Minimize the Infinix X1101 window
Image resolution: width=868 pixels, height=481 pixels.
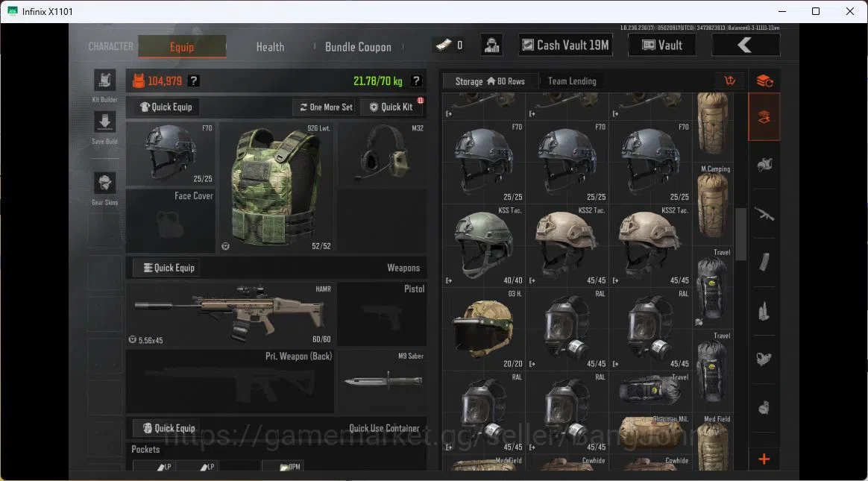tap(781, 11)
